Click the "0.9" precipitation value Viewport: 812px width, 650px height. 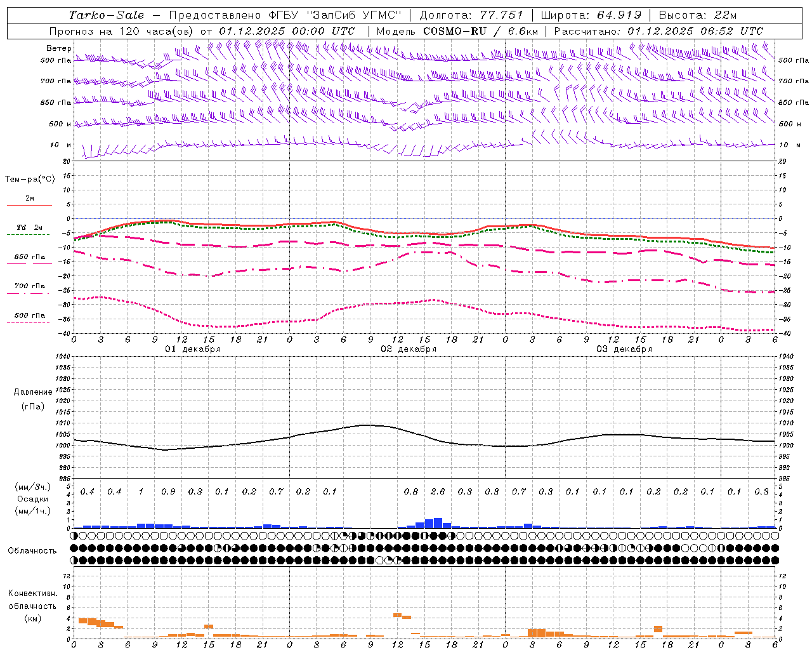pos(168,491)
